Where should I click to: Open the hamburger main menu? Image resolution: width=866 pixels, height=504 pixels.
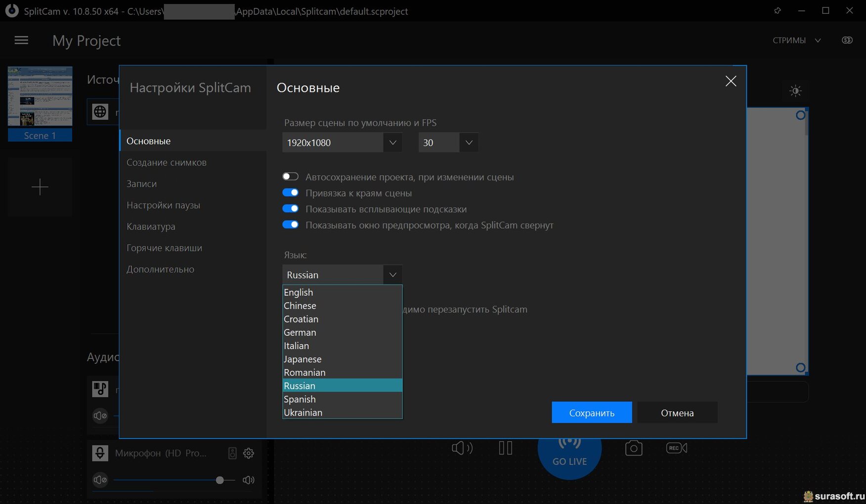coord(21,41)
